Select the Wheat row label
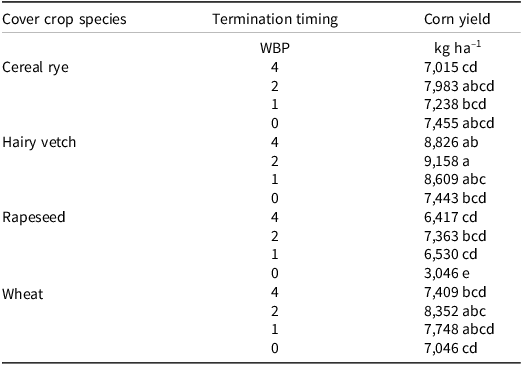Viewport: 523px width, 365px height. pyautogui.click(x=23, y=294)
